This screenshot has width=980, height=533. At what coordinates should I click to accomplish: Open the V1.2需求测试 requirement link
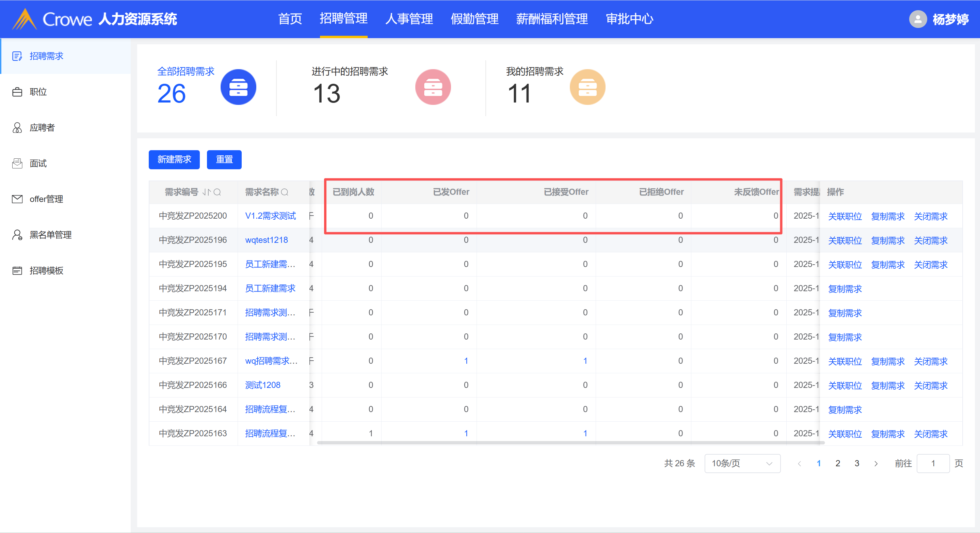270,216
